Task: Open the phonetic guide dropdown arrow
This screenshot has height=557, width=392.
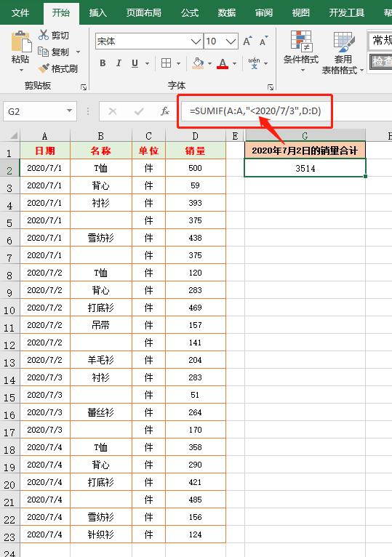Action: [x=266, y=63]
